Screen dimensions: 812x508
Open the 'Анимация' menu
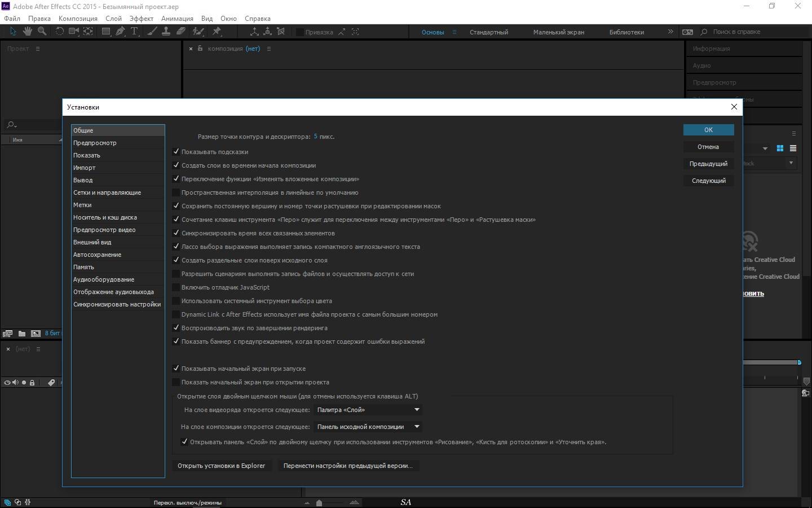coord(177,18)
